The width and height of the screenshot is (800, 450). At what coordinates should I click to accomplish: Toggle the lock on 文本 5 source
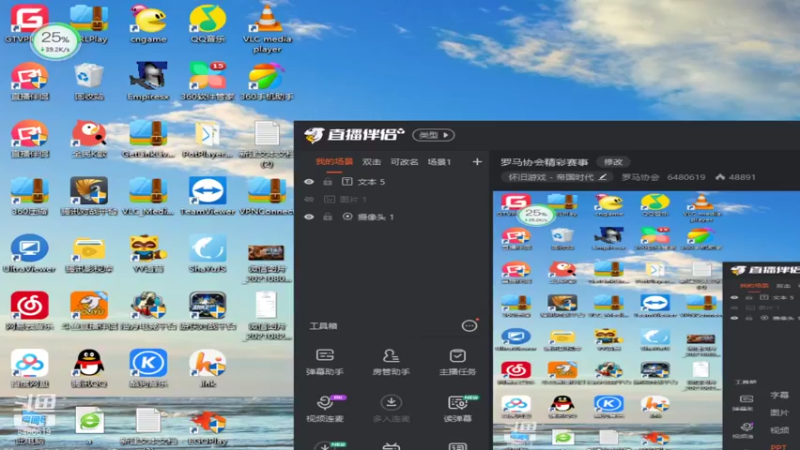[328, 182]
